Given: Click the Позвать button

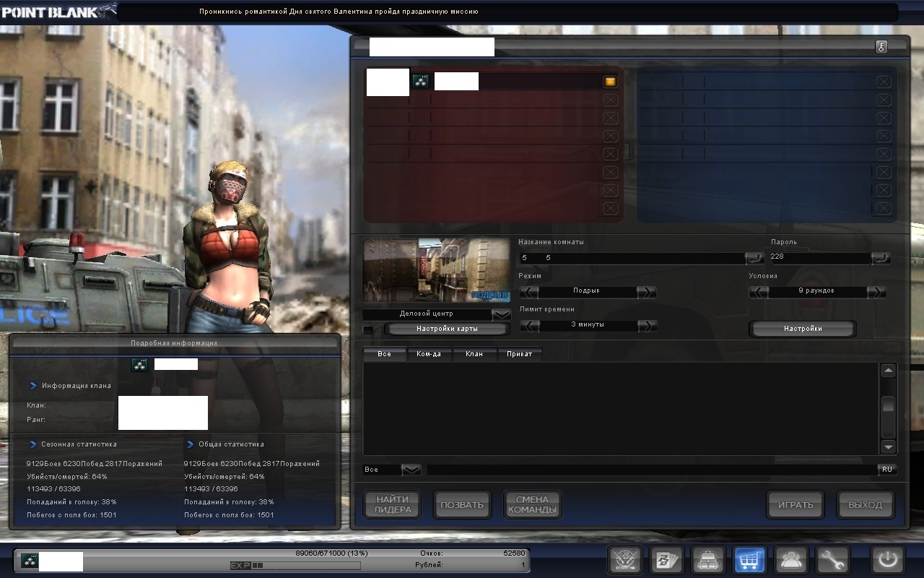Looking at the screenshot, I should tap(462, 504).
